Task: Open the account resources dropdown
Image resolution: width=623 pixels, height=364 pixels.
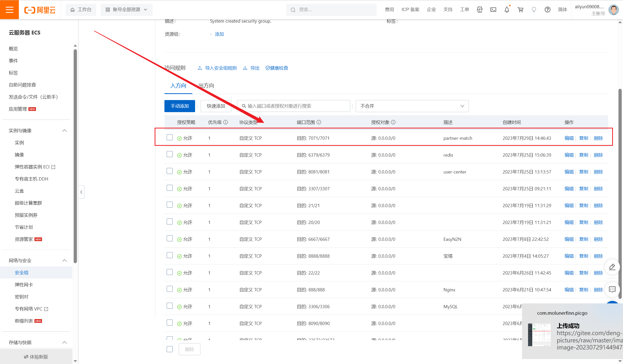Action: click(126, 10)
